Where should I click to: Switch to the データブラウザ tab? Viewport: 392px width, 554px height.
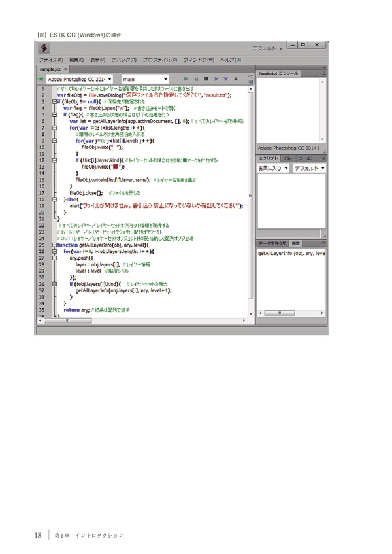click(x=272, y=243)
